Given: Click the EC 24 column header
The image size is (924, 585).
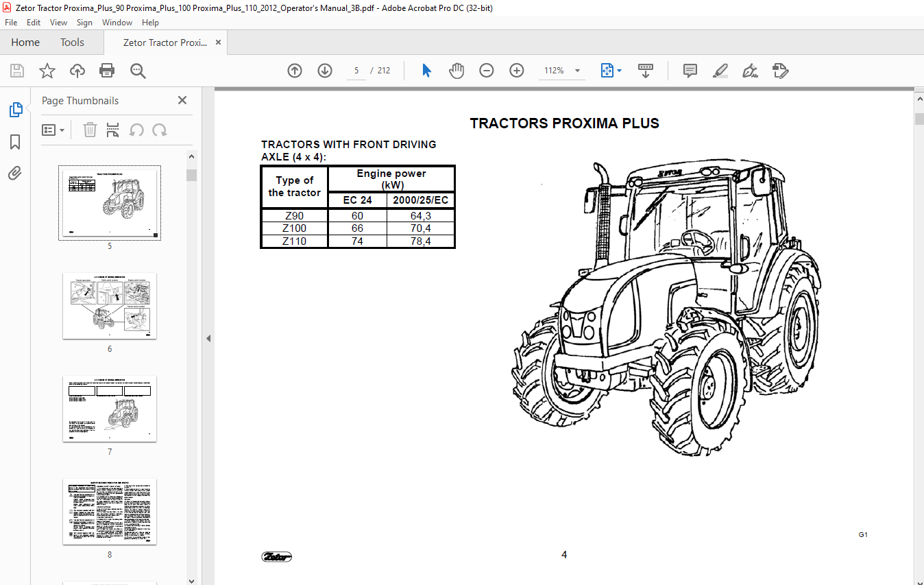Looking at the screenshot, I should pos(358,200).
